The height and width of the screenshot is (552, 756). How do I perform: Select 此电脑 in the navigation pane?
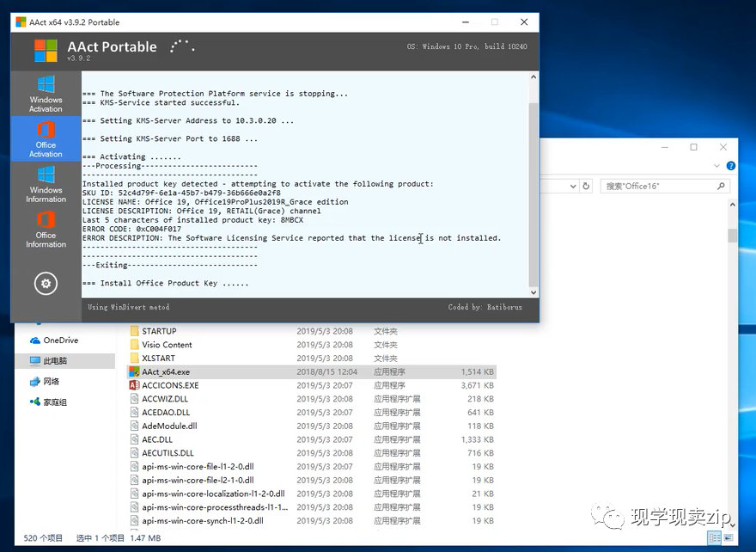[55, 361]
